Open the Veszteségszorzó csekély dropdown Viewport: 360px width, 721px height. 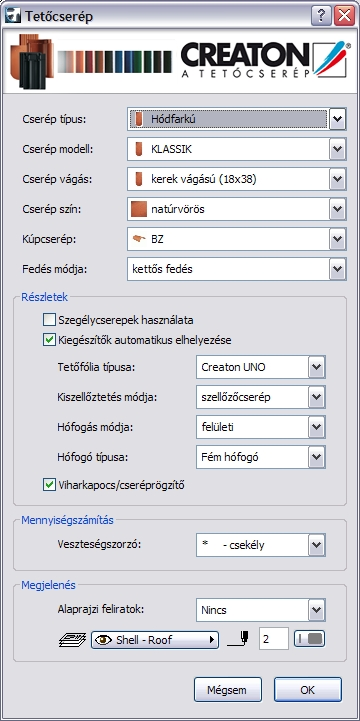pos(261,545)
